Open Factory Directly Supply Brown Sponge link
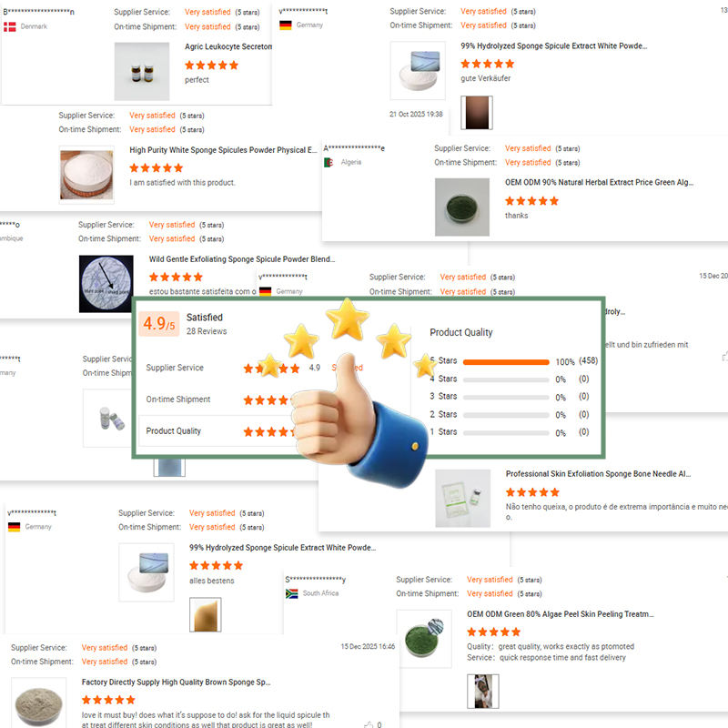Viewport: 728px width, 728px height. pos(176,682)
